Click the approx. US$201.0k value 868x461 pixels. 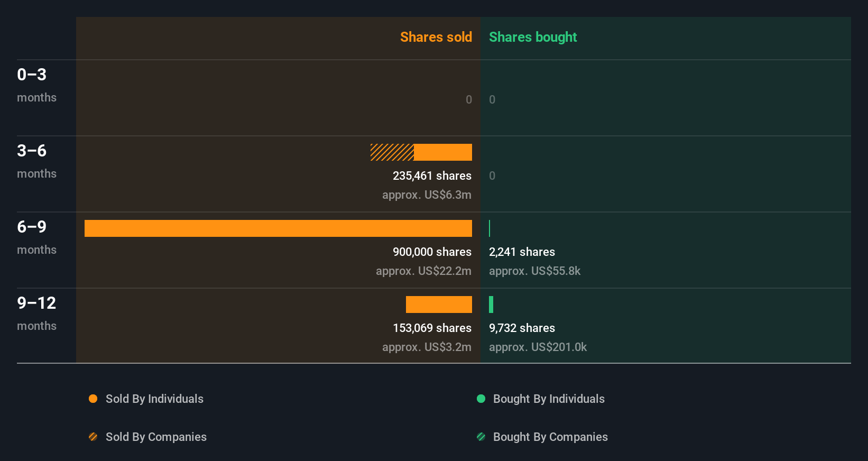[538, 347]
